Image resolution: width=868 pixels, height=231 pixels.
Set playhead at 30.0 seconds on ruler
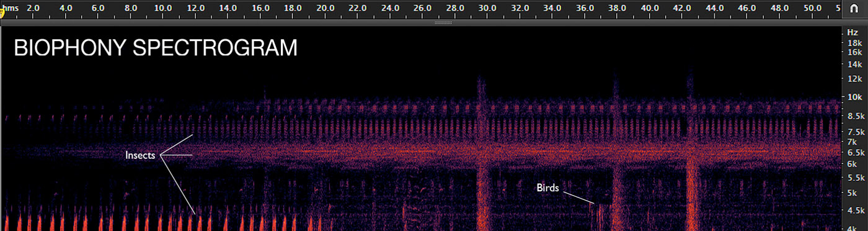coord(487,9)
